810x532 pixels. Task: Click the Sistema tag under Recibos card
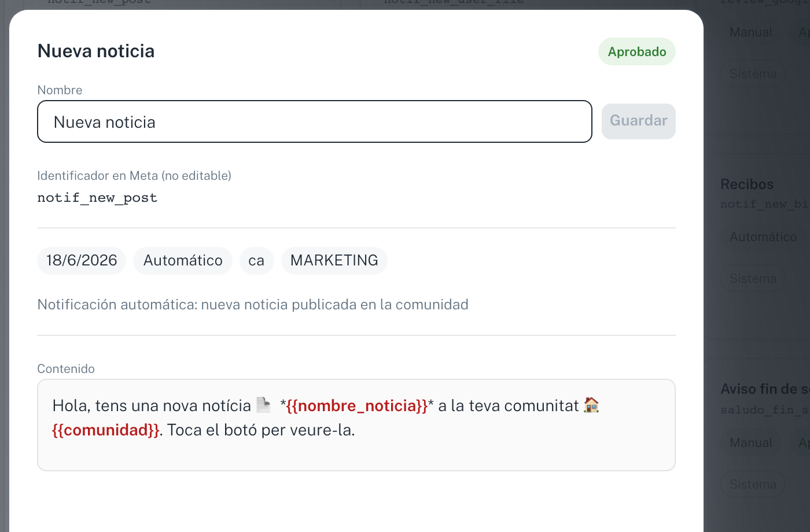pos(753,279)
